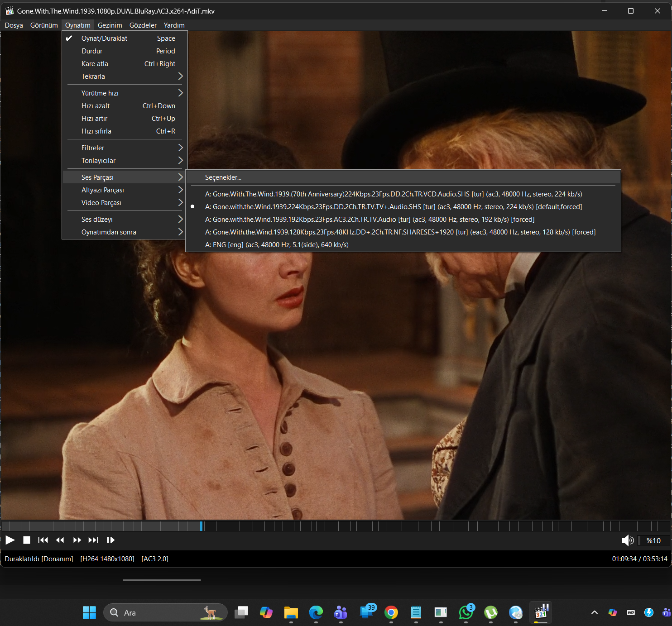Open Task View from the taskbar
The image size is (672, 626).
(x=241, y=612)
